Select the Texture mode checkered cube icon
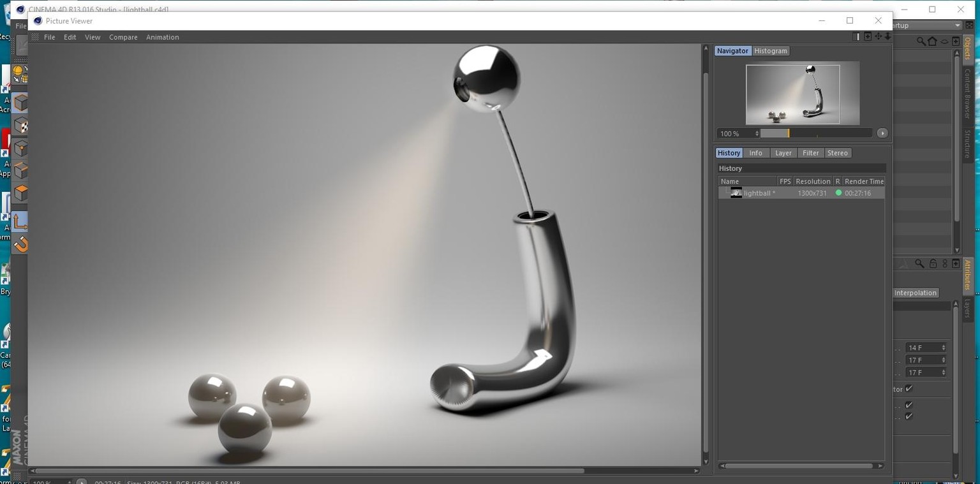The height and width of the screenshot is (484, 980). coord(20,125)
